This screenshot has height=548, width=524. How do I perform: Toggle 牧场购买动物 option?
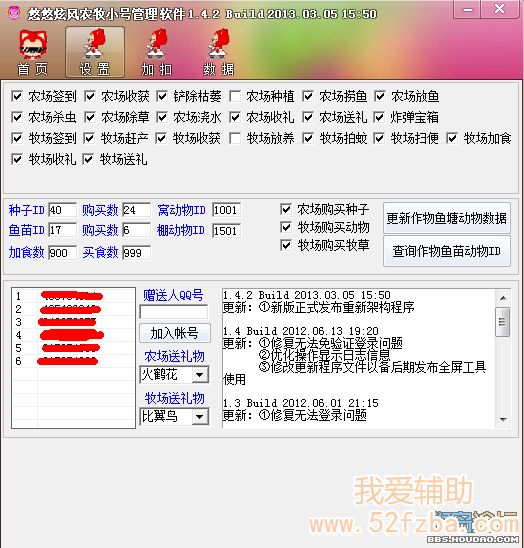(x=286, y=227)
